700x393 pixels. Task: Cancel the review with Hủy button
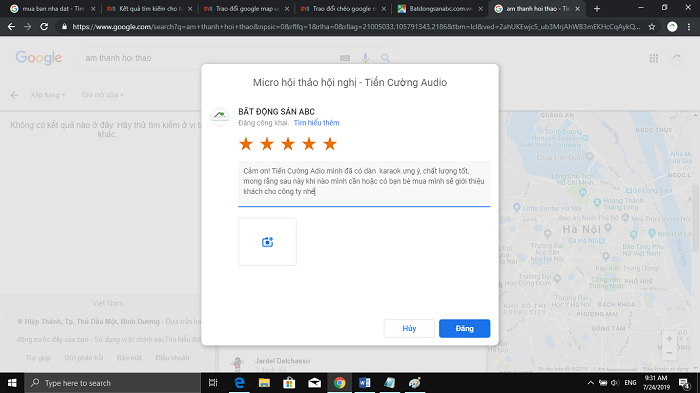(x=409, y=328)
